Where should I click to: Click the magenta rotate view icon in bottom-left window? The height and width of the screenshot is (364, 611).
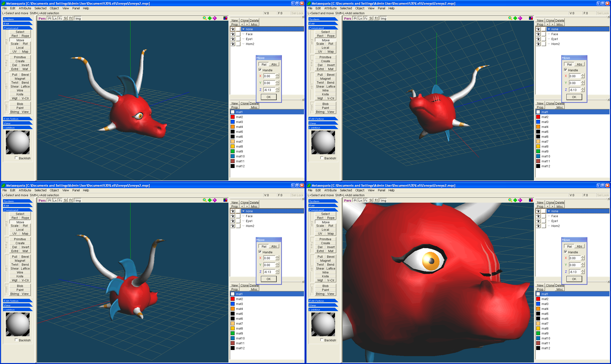215,200
